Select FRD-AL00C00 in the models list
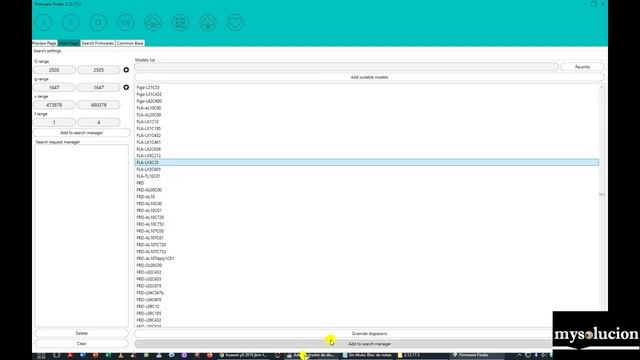The height and width of the screenshot is (360, 640). 149,190
